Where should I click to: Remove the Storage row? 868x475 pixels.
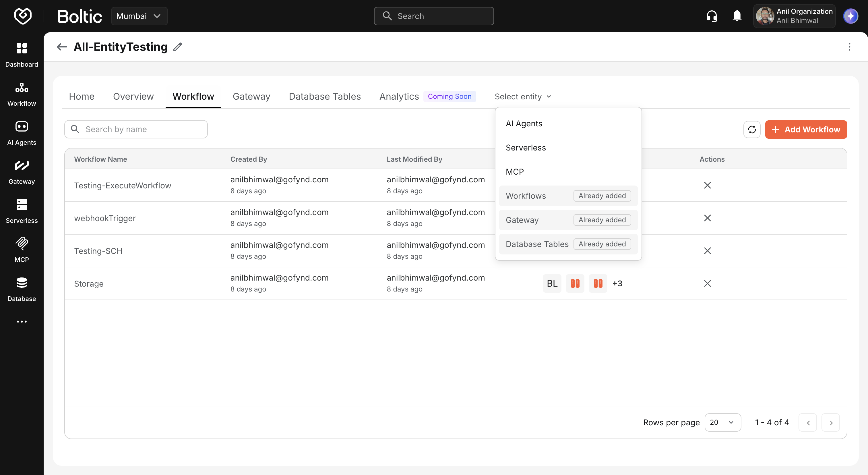[x=707, y=283]
